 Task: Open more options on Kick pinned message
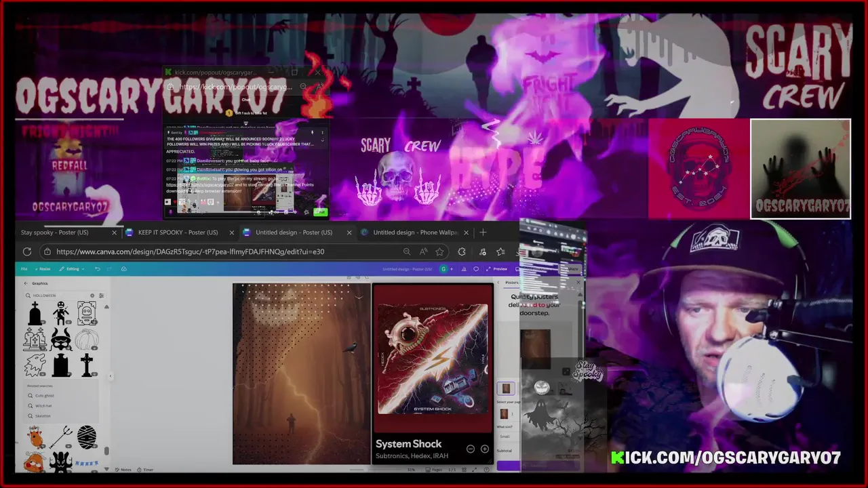pos(323,132)
